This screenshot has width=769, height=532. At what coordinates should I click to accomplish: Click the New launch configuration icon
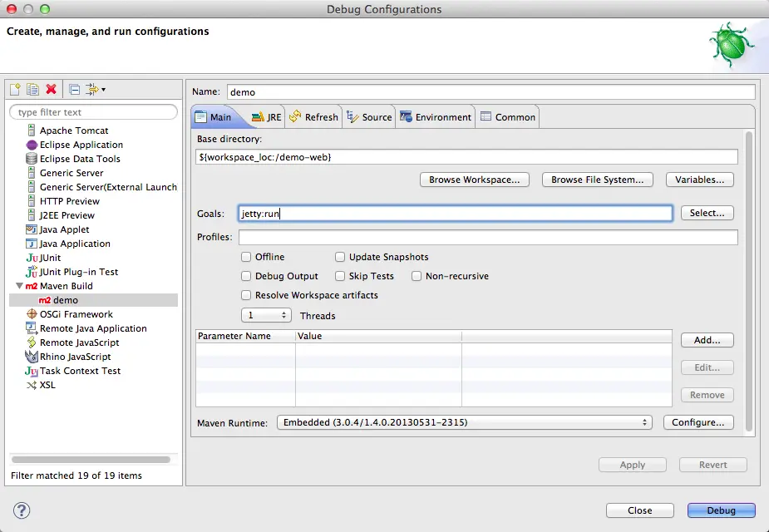click(15, 89)
